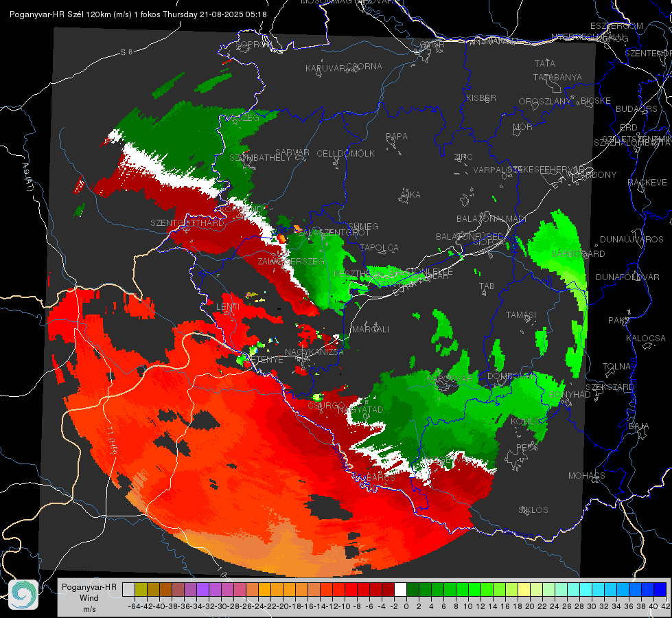Click the TAB city label
Image resolution: width=672 pixels, height=618 pixels.
487,286
